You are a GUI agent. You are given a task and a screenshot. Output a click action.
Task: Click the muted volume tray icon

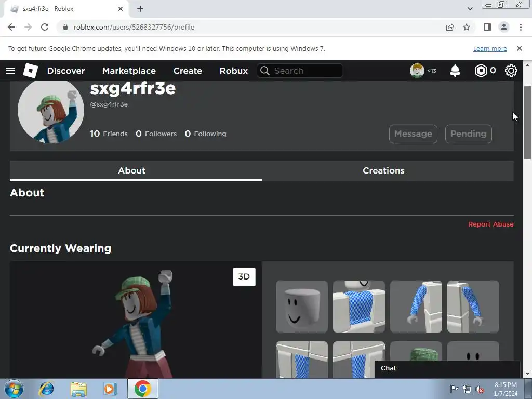coord(480,389)
